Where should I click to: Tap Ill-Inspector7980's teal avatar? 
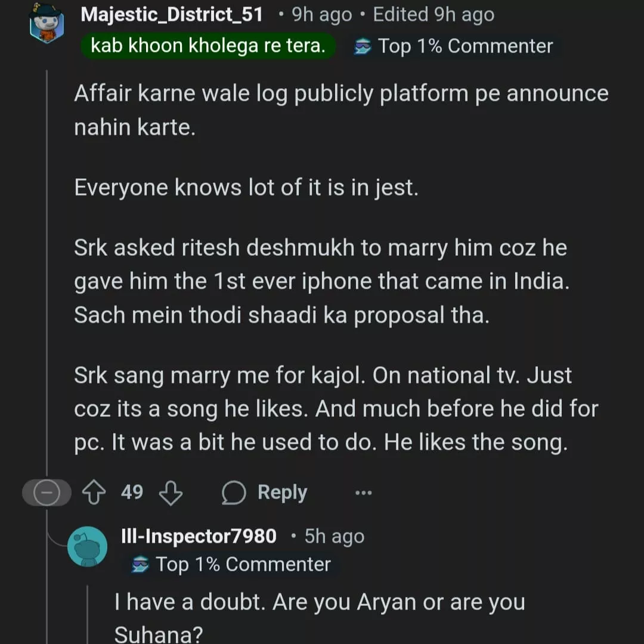tap(87, 546)
